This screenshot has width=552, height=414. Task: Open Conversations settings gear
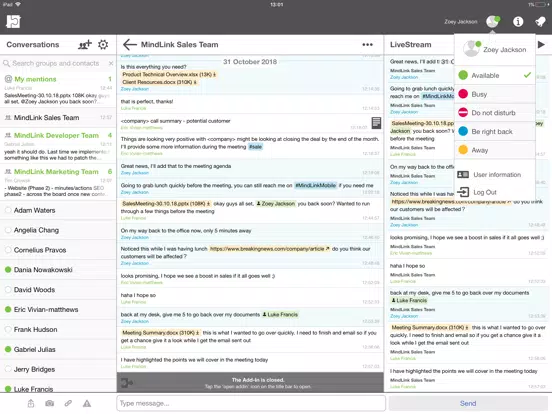click(x=103, y=44)
